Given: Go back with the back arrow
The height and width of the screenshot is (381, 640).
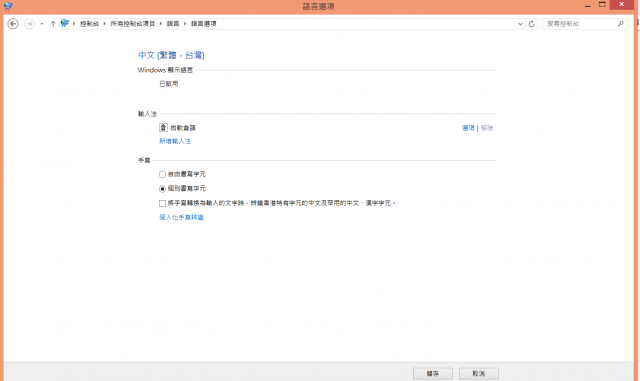Looking at the screenshot, I should 13,24.
